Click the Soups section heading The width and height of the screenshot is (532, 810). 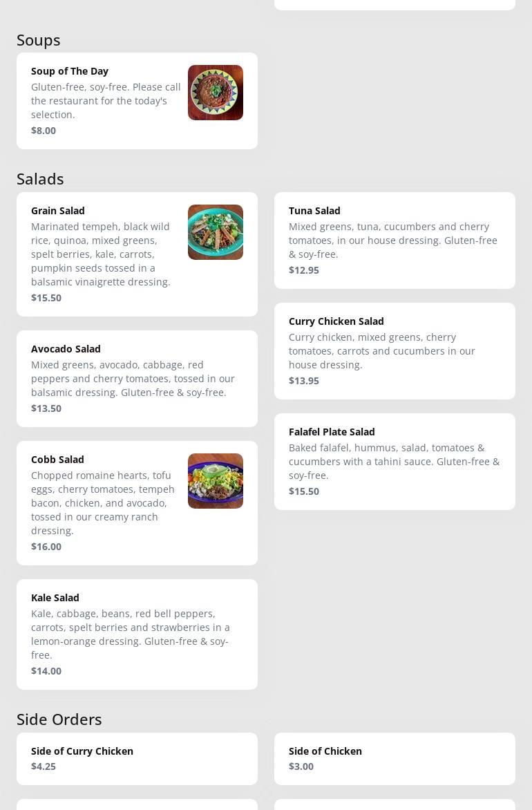pos(39,40)
